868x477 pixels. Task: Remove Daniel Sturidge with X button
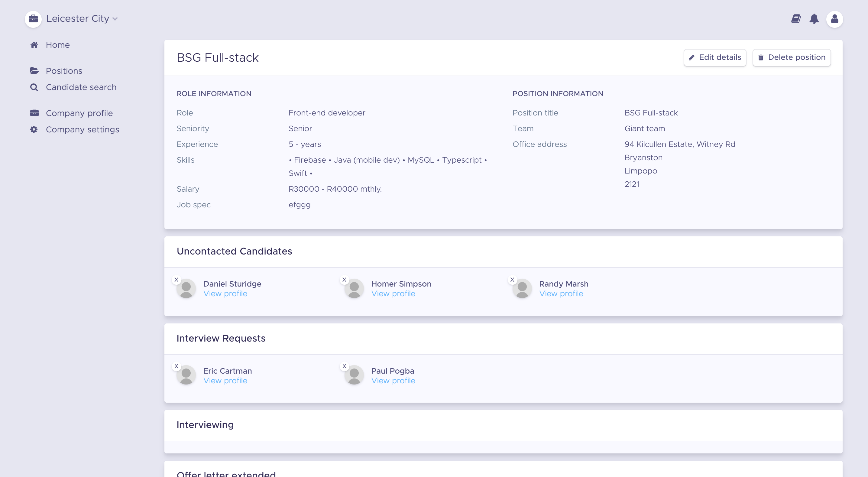click(176, 280)
